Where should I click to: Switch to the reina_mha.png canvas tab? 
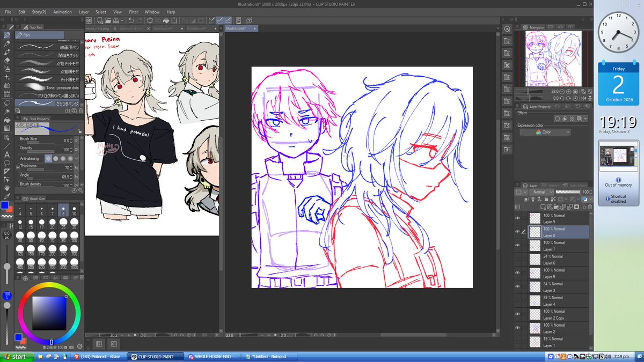[x=98, y=28]
